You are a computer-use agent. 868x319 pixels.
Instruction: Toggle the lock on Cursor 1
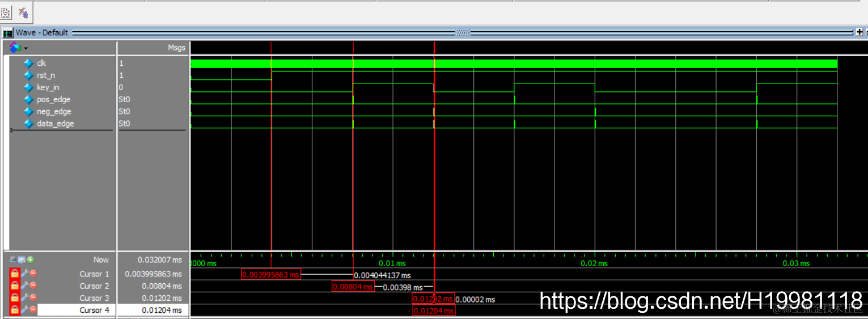tap(15, 274)
